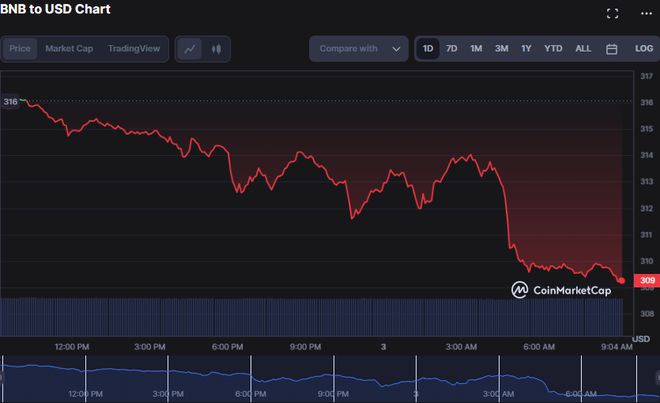The image size is (660, 403).
Task: Open the TradingView tab
Action: coord(134,48)
